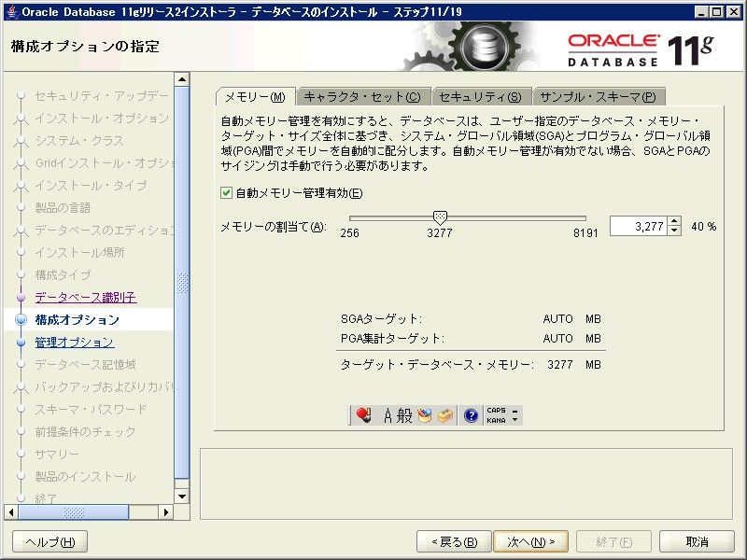747x560 pixels.
Task: Increase memory value with the spinner up arrow
Action: pyautogui.click(x=675, y=221)
